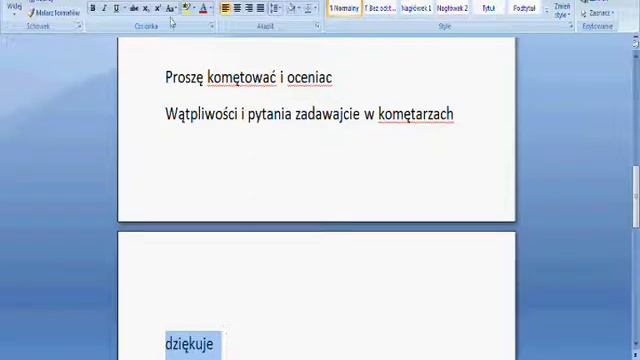
Task: Click misspelled word komętarzach
Action: (416, 114)
